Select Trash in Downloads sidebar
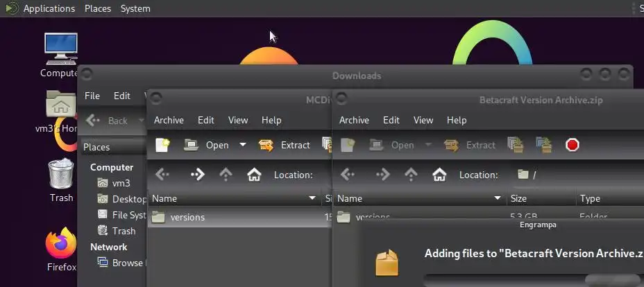 pos(116,231)
